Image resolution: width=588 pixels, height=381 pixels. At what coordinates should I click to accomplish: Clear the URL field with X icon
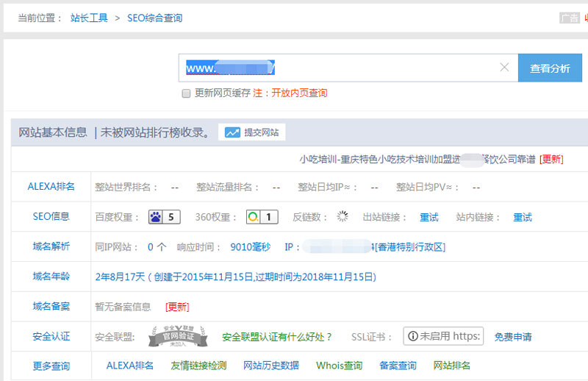(x=504, y=67)
